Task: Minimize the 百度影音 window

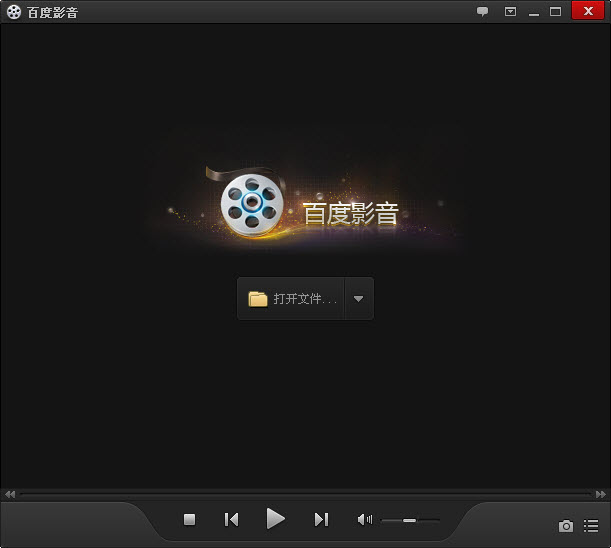Action: (x=534, y=14)
